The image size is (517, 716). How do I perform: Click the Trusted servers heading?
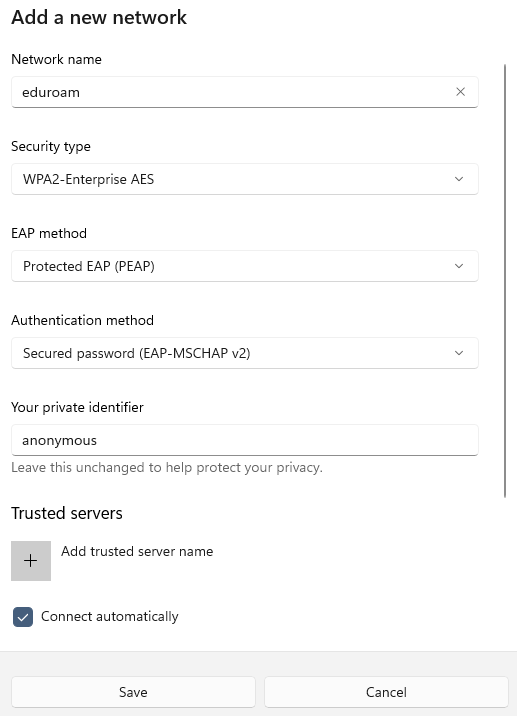pos(67,513)
